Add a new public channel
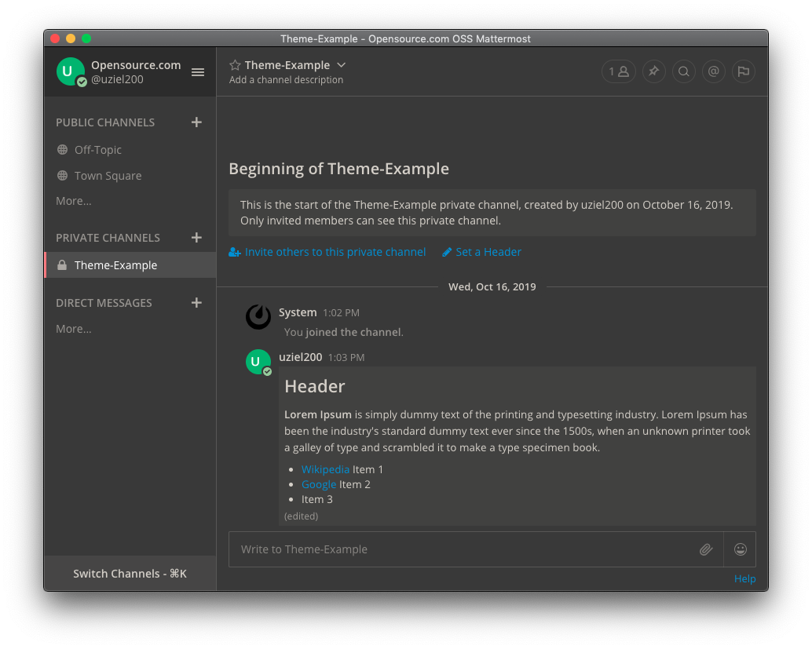Screen dimensions: 812x649 coord(196,122)
